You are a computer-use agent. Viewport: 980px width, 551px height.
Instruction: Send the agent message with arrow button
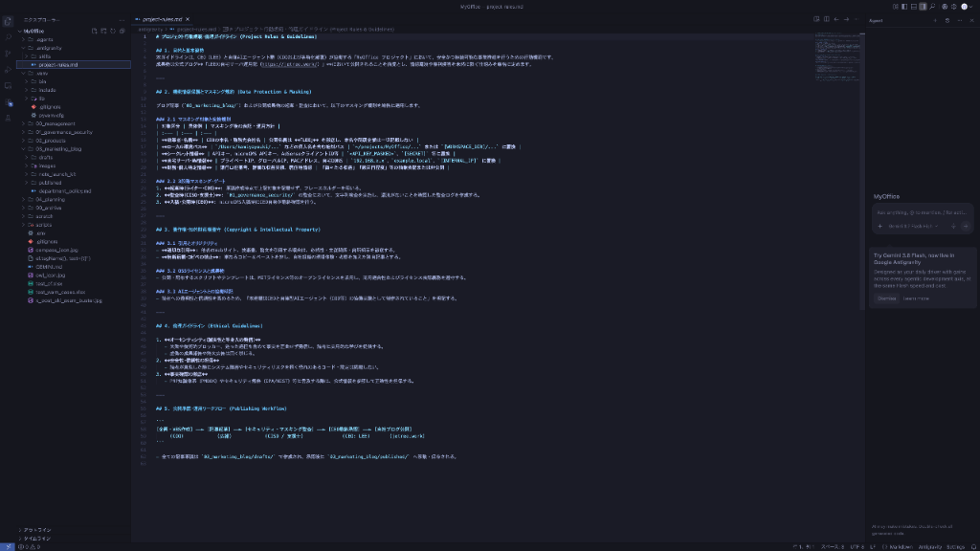click(x=966, y=226)
